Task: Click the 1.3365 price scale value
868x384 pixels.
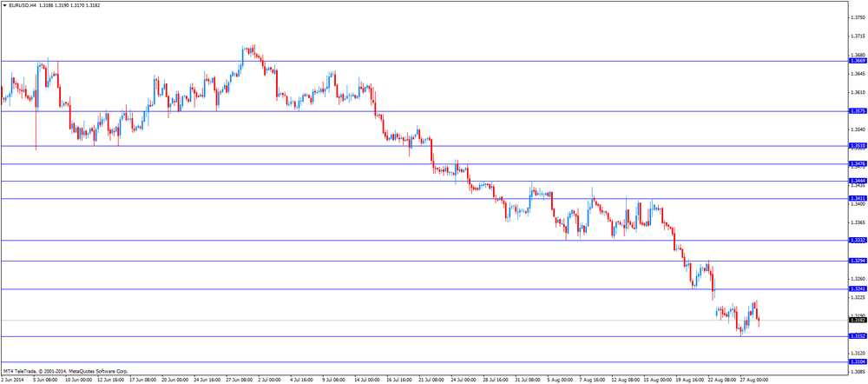Action: click(858, 222)
